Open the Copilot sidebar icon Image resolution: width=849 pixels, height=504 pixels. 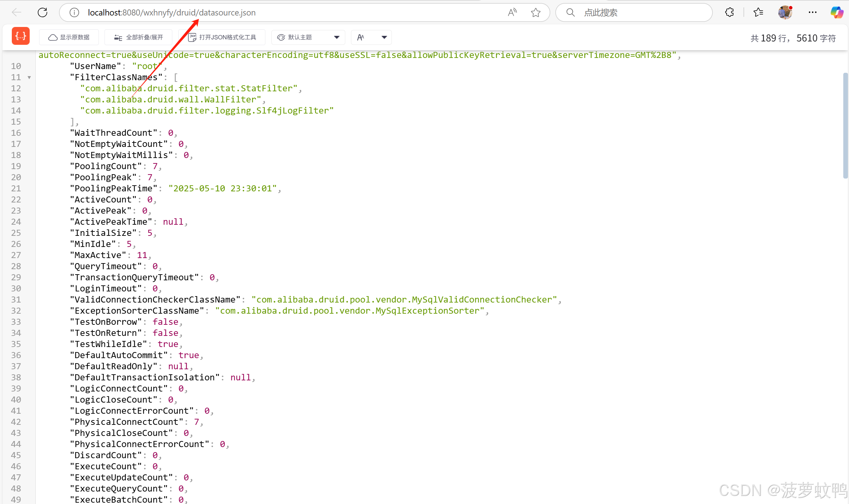(x=837, y=12)
